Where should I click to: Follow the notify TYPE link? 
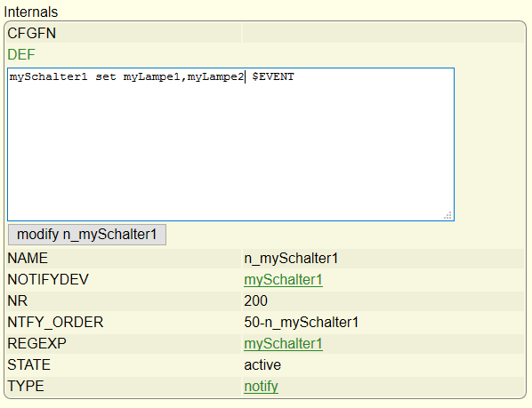point(261,387)
